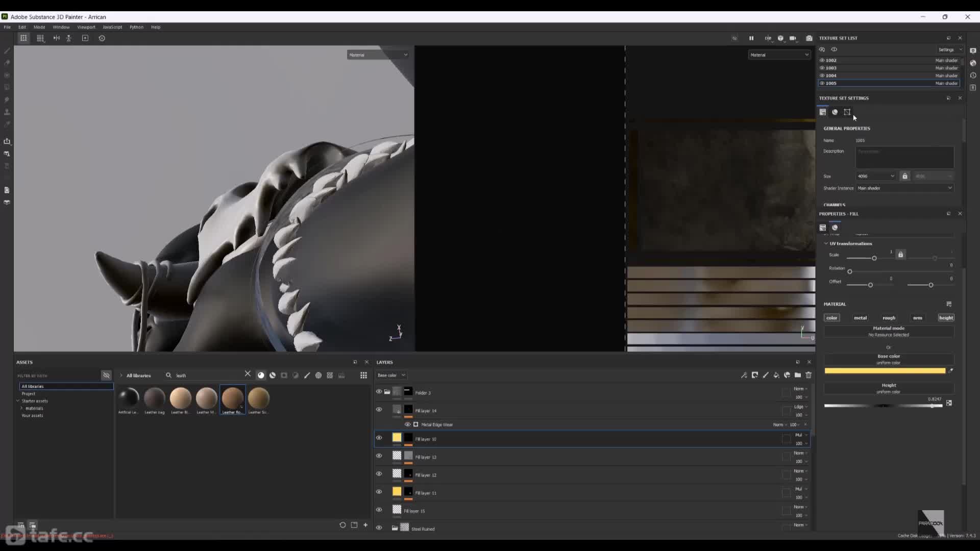
Task: Click add effect wand icon in Layers panel
Action: coord(744,375)
